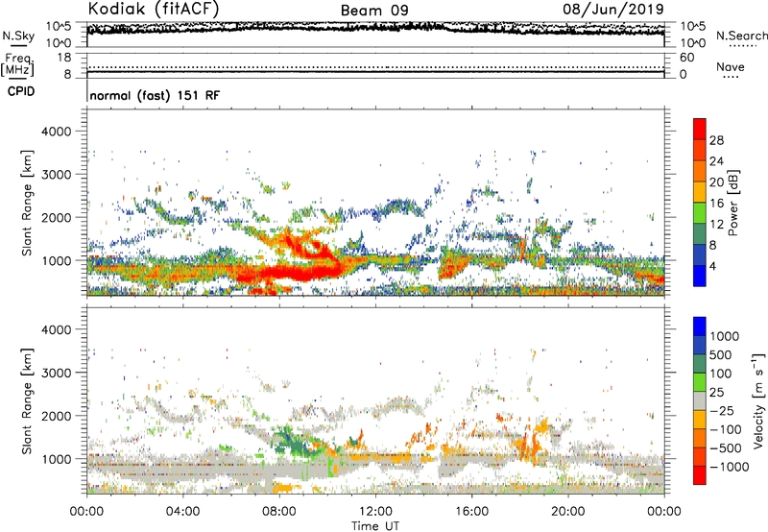Click the '16' Power colorbar label
The width and height of the screenshot is (768, 532).
click(x=716, y=204)
